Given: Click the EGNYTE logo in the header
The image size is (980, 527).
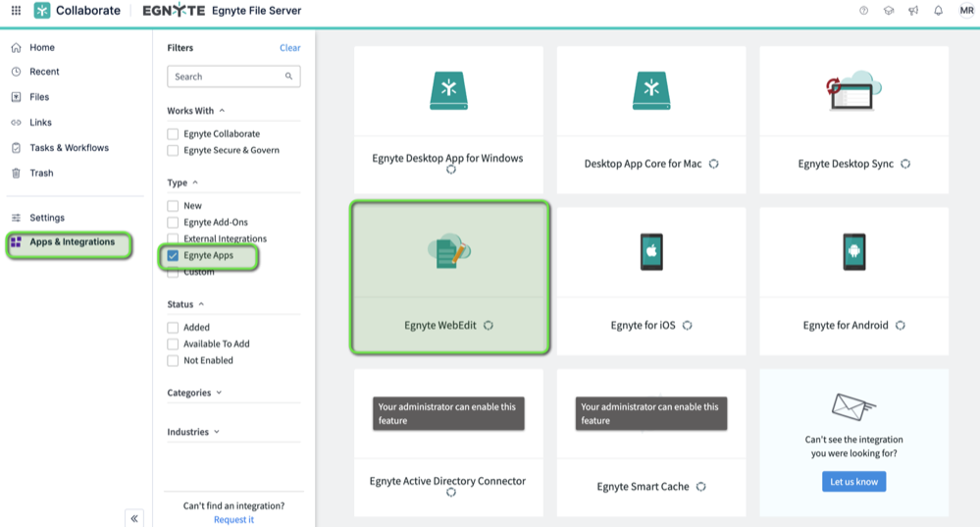Looking at the screenshot, I should 174,10.
